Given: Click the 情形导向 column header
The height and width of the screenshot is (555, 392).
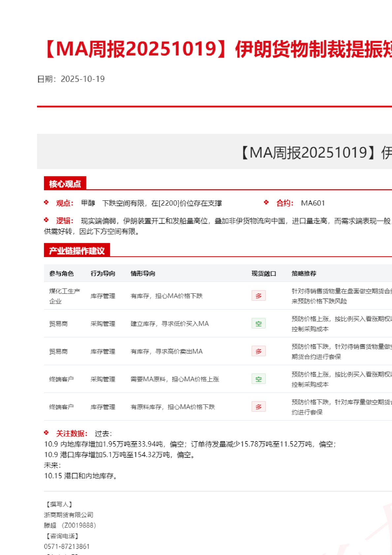Looking at the screenshot, I should pyautogui.click(x=143, y=274).
